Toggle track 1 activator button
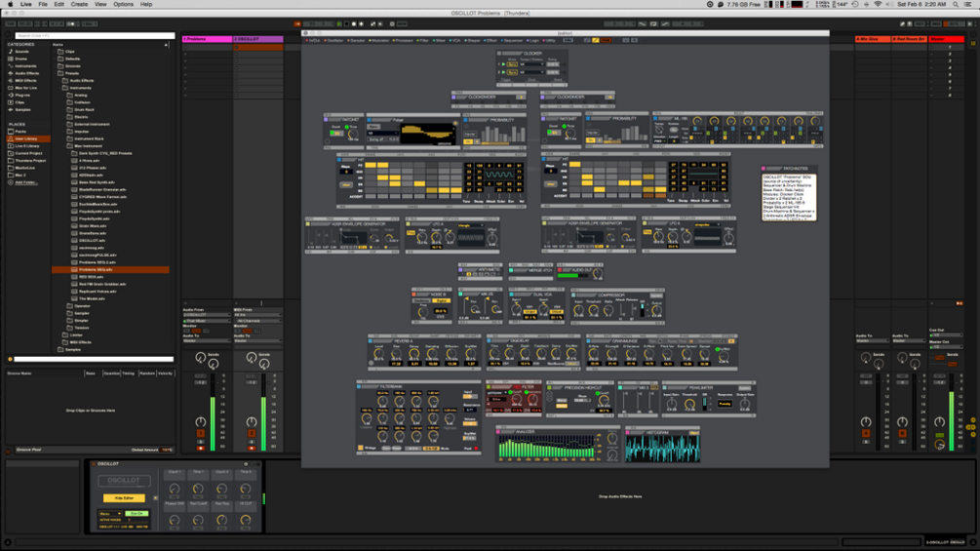This screenshot has height=551, width=980. click(x=201, y=433)
